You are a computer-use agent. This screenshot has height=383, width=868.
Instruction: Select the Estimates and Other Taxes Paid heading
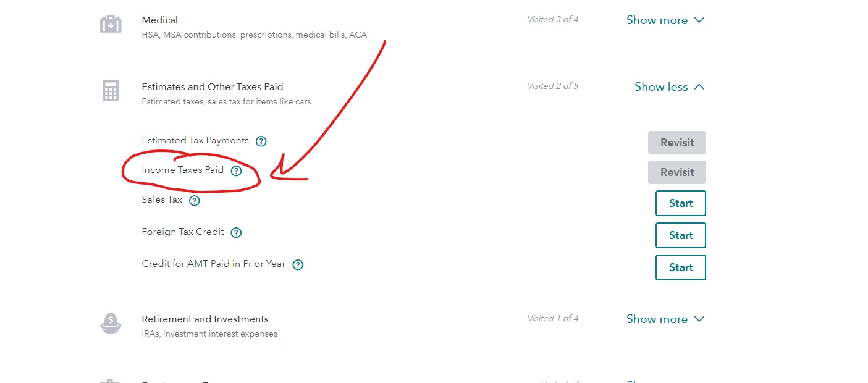coord(213,86)
